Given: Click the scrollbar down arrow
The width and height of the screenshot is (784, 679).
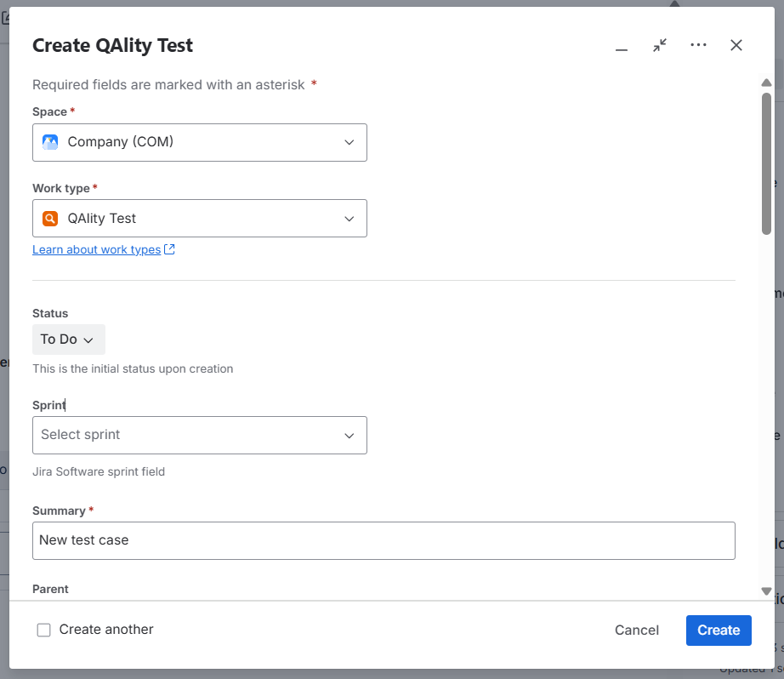Looking at the screenshot, I should (766, 591).
